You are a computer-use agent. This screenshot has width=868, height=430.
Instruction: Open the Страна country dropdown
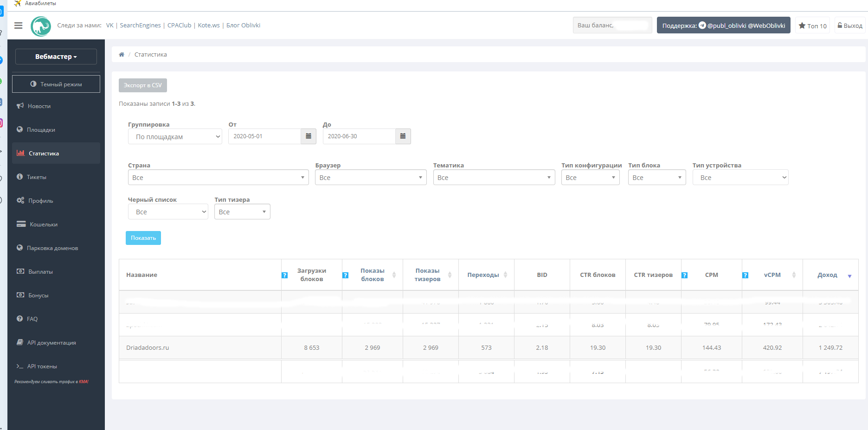pos(218,178)
